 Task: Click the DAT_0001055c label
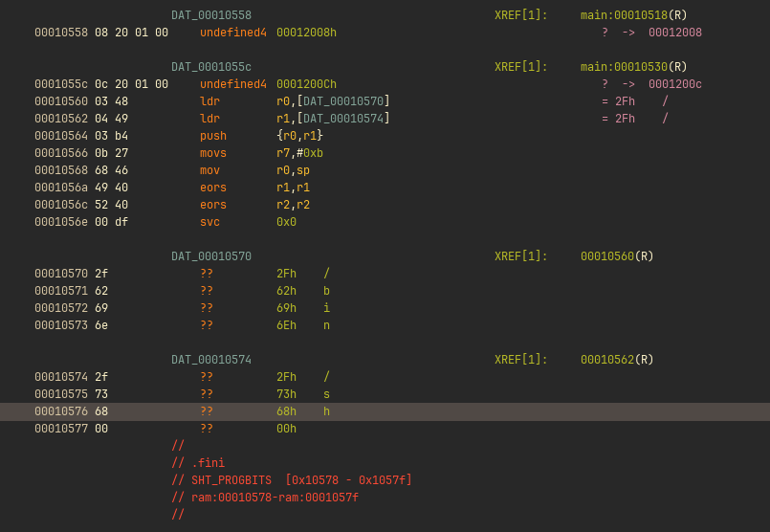tap(210, 67)
